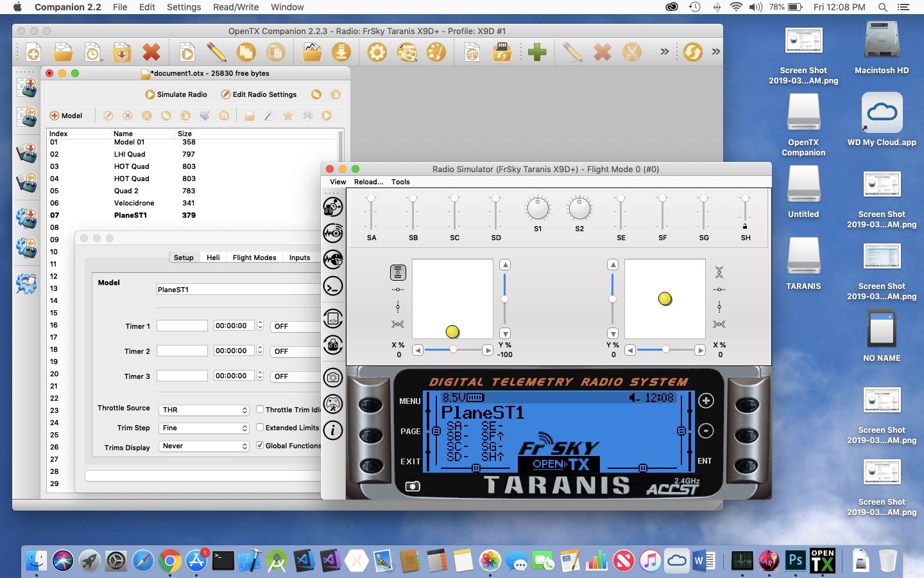This screenshot has height=578, width=924.
Task: Create a new models file from Companion toolbar
Action: click(x=33, y=53)
